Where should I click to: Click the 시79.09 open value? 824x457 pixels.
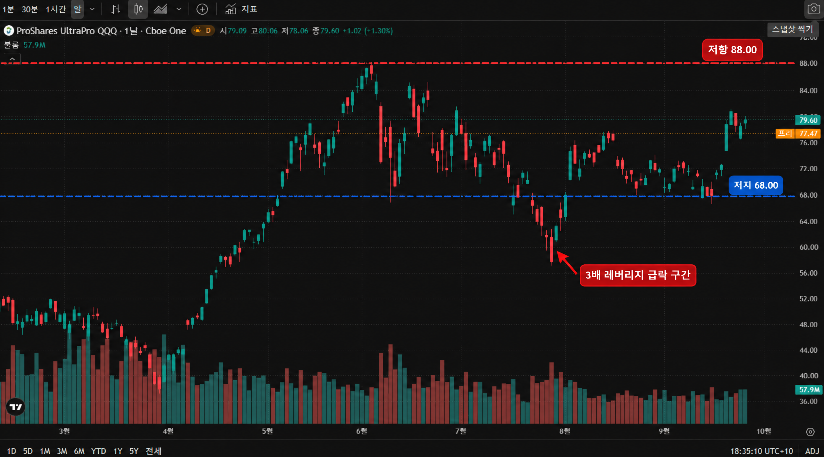point(233,30)
